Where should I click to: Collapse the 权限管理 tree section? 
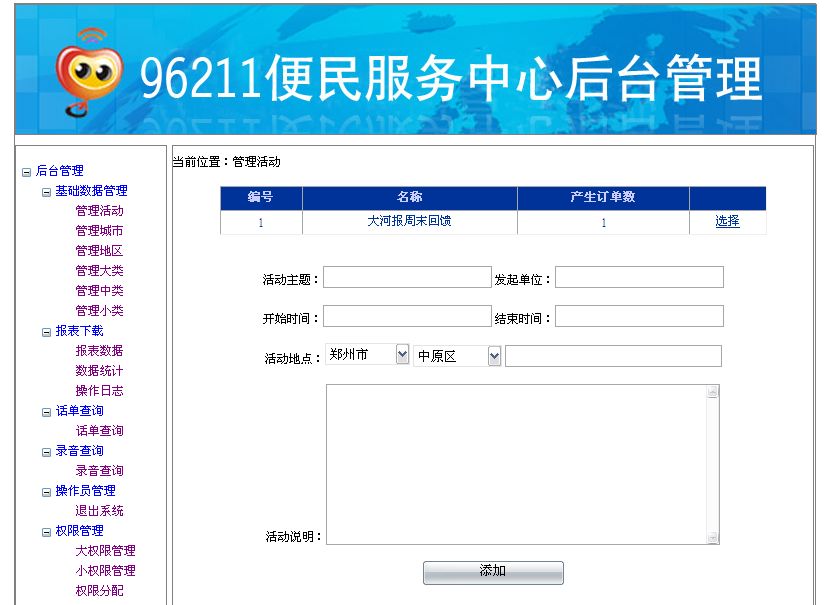click(46, 532)
